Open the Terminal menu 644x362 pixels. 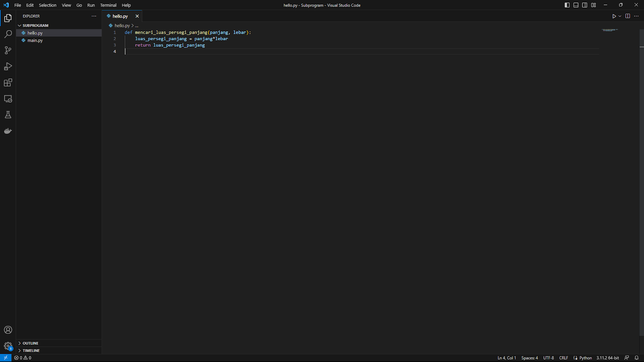108,5
